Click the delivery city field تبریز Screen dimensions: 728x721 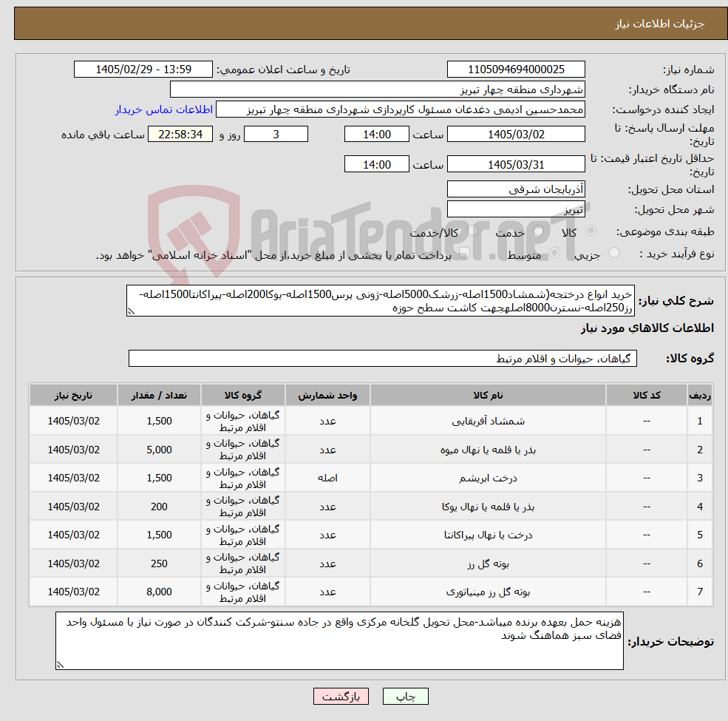pos(516,209)
